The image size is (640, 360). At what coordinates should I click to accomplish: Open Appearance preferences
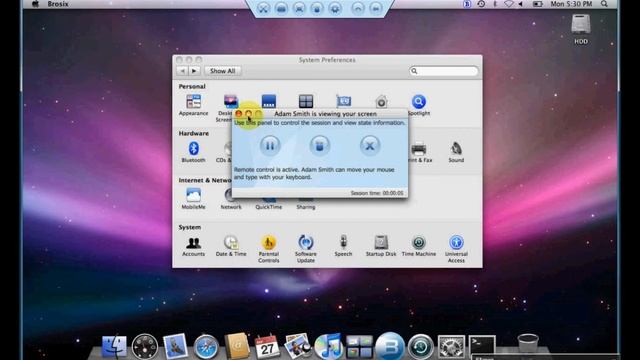coord(193,105)
